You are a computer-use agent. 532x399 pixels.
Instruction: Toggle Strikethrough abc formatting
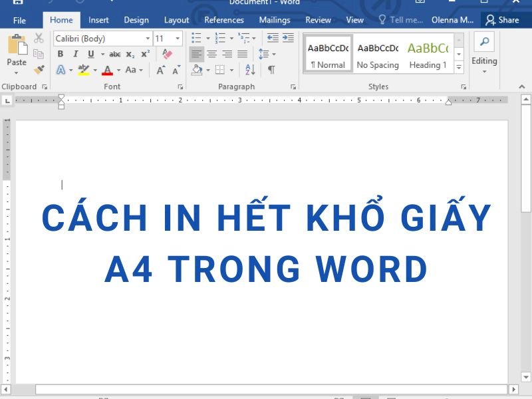[114, 54]
